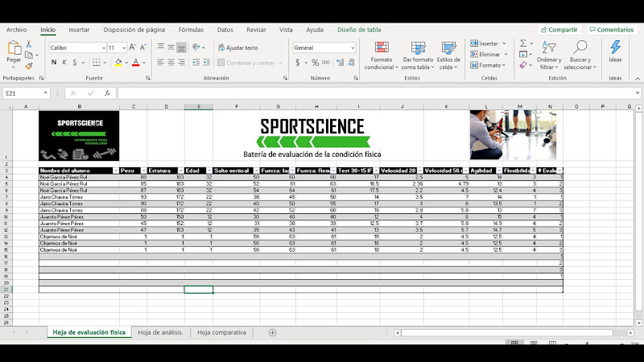Open the Fórmulas ribbon tab
The width and height of the screenshot is (644, 362).
[191, 30]
